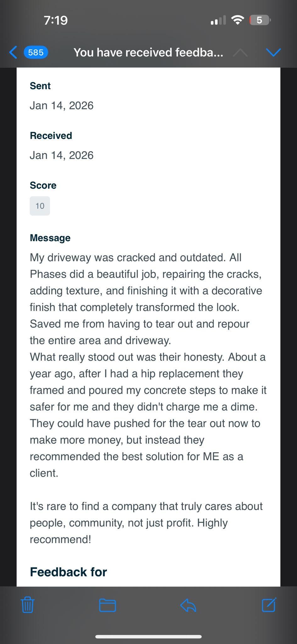The width and height of the screenshot is (297, 644).
Task: Tap the Message section label
Action: tap(50, 238)
